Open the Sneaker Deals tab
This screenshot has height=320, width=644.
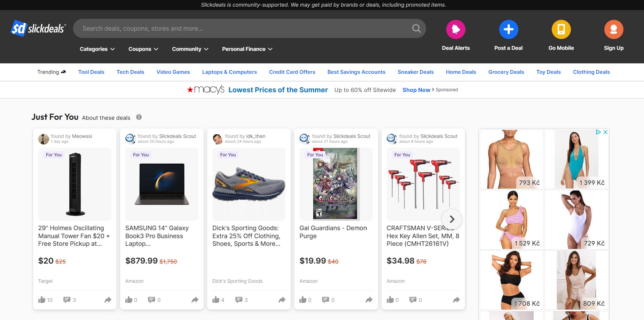point(416,72)
